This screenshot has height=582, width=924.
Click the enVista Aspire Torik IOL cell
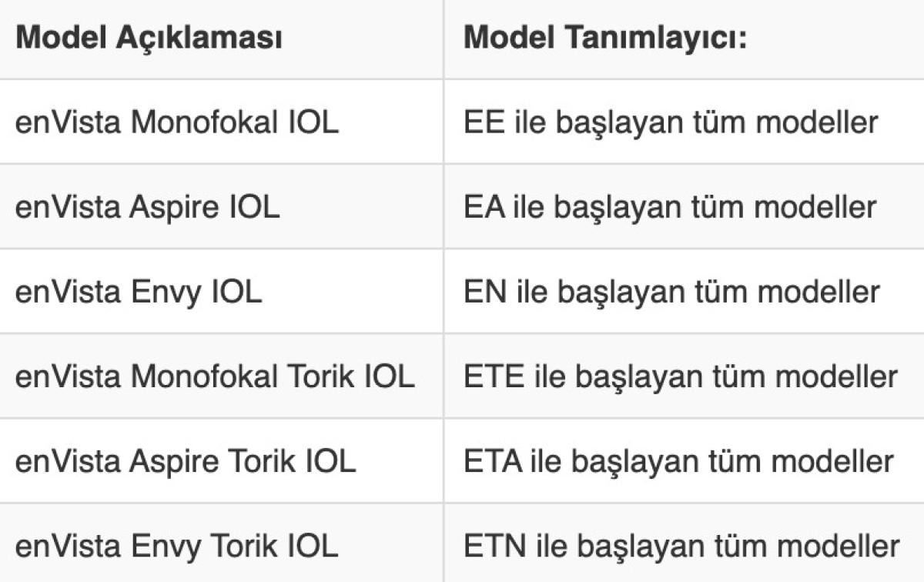[186, 461]
